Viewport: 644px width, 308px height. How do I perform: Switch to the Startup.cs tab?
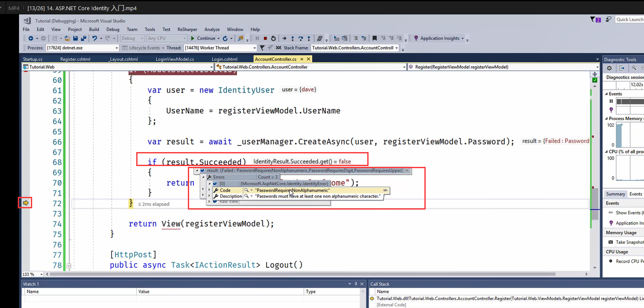coord(33,59)
